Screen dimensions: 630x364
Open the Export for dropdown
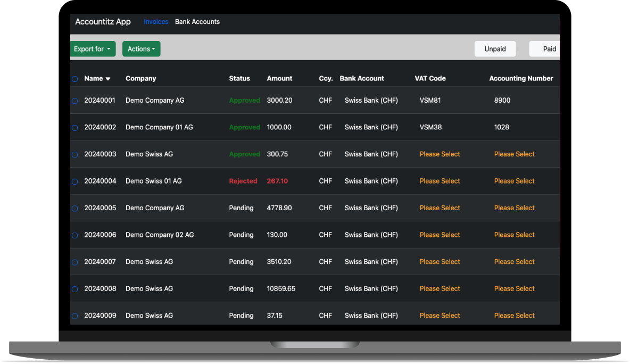click(93, 49)
